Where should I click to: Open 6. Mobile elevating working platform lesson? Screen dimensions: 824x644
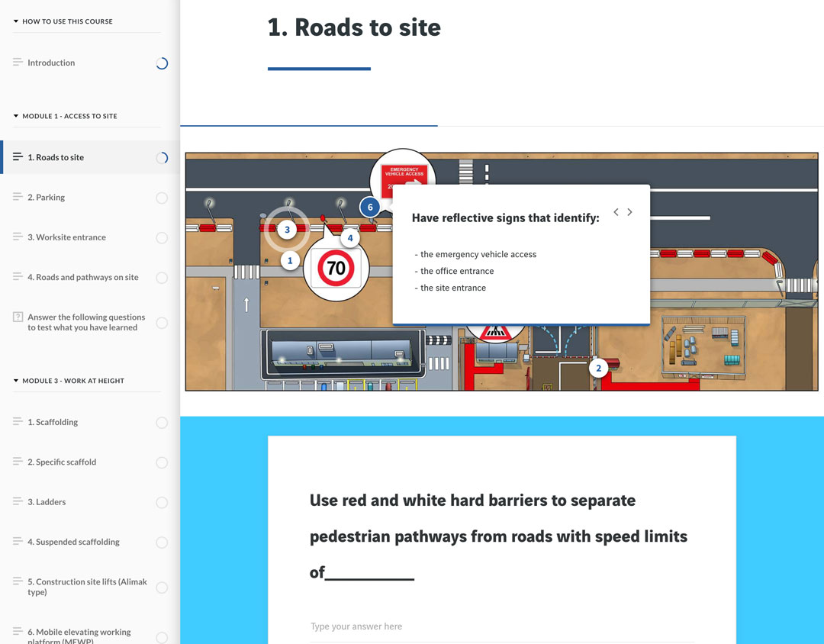pos(90,633)
